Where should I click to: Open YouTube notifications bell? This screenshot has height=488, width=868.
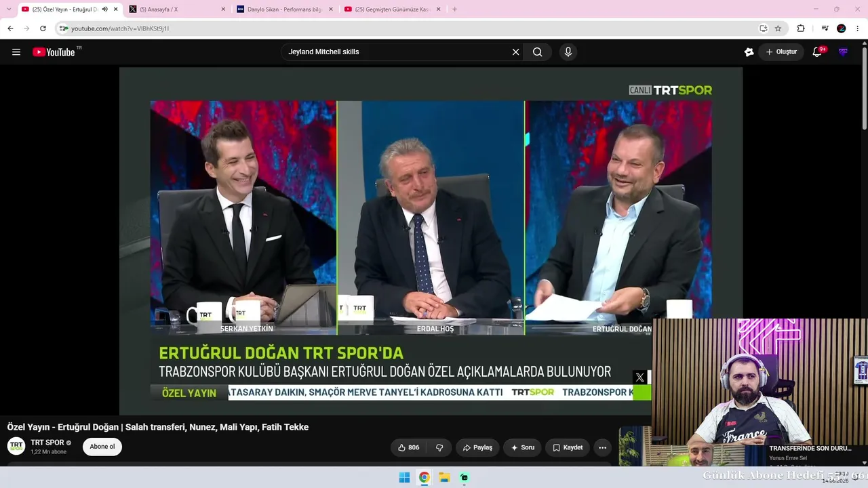(817, 52)
